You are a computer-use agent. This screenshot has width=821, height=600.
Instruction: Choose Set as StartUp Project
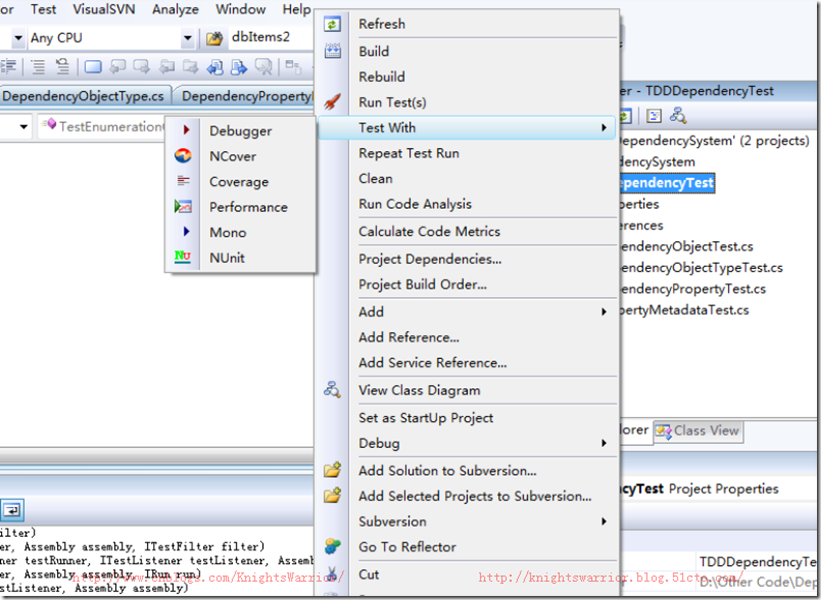click(426, 418)
